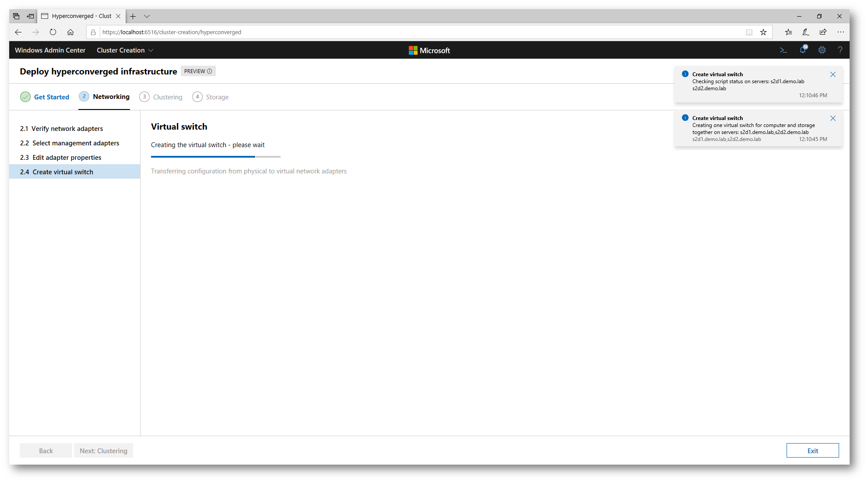Select the Clustering step tab
Image resolution: width=868 pixels, height=483 pixels.
click(161, 97)
